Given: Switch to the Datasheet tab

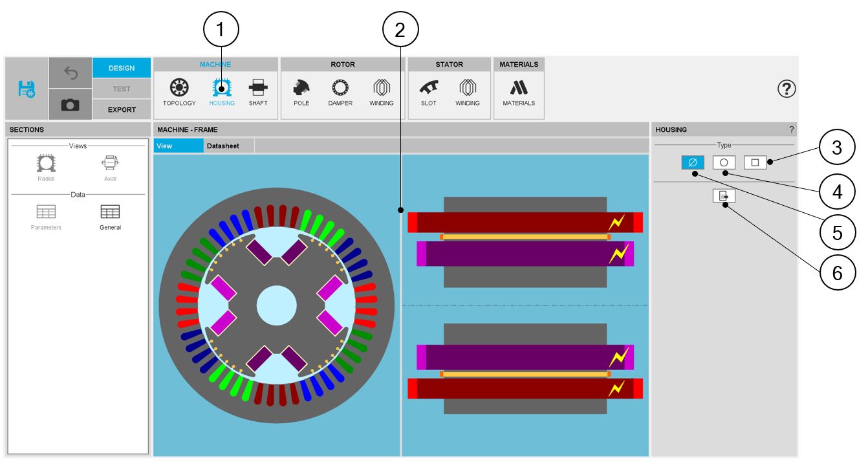Looking at the screenshot, I should 223,146.
